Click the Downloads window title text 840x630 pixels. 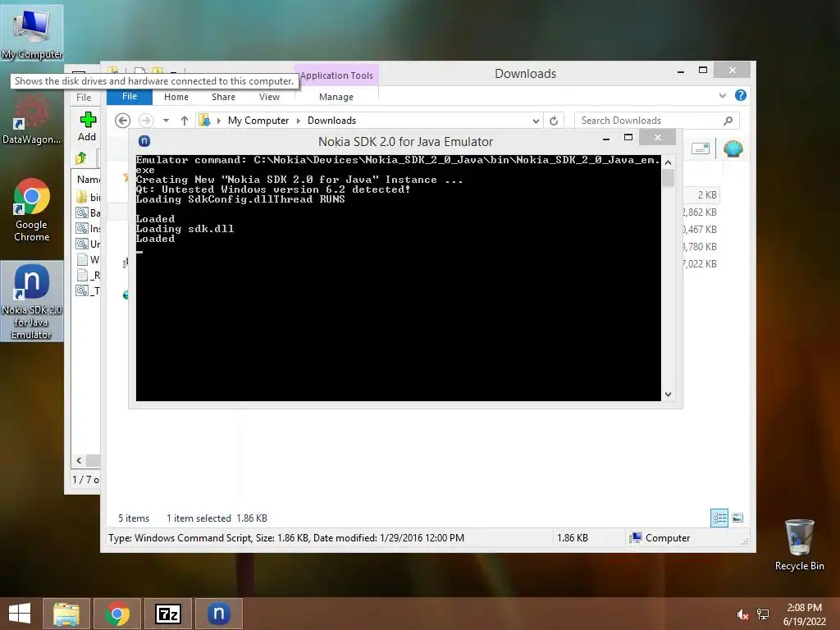point(525,74)
